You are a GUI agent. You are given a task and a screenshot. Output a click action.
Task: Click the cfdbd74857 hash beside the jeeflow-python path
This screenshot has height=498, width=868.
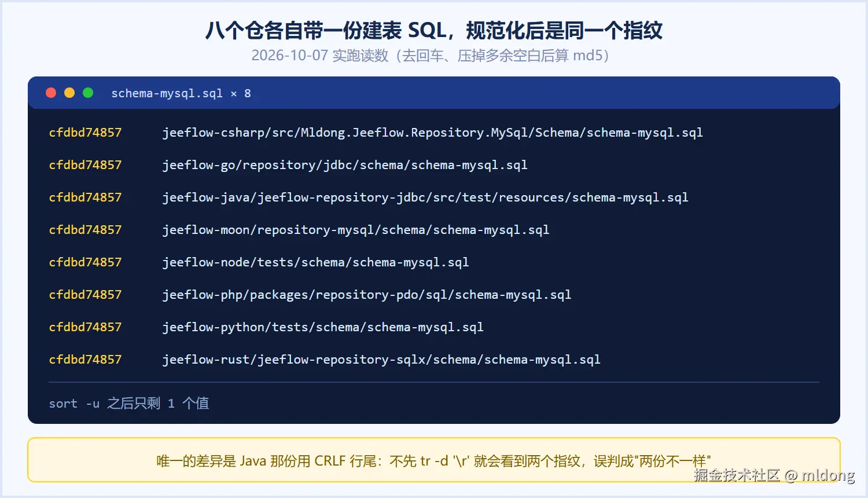pyautogui.click(x=86, y=327)
